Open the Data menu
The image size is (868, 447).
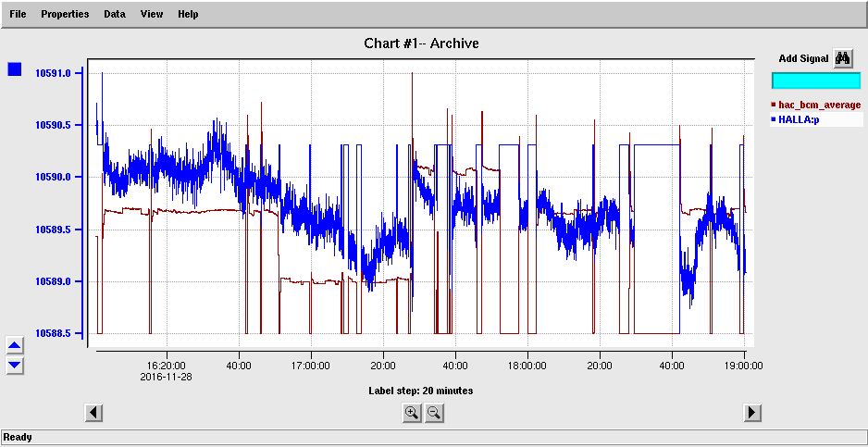[115, 15]
